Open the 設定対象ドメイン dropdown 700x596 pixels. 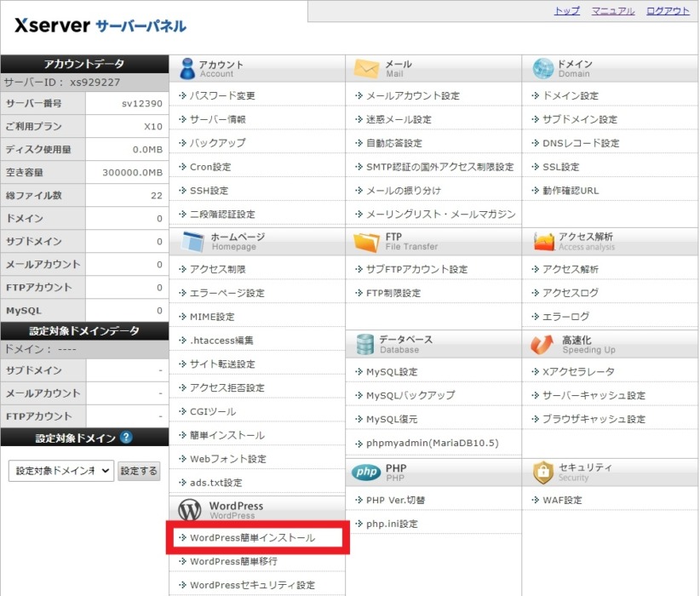(x=61, y=471)
